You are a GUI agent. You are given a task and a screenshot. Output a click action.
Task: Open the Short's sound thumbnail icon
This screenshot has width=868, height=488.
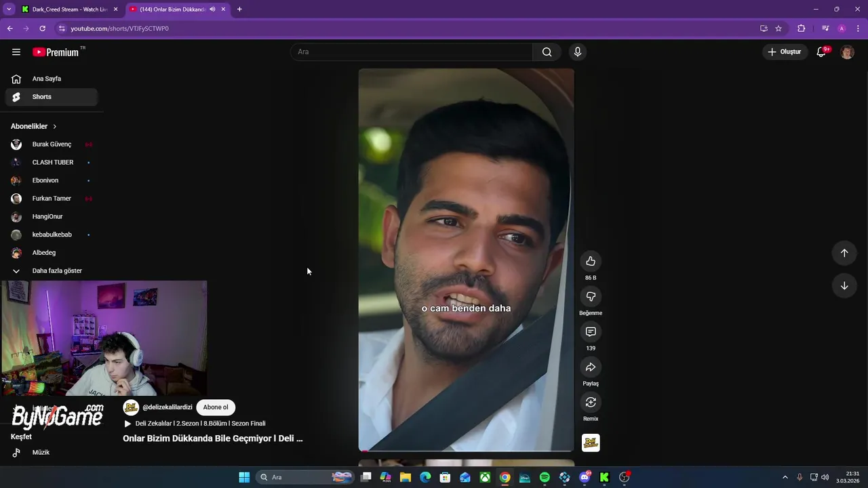[591, 443]
